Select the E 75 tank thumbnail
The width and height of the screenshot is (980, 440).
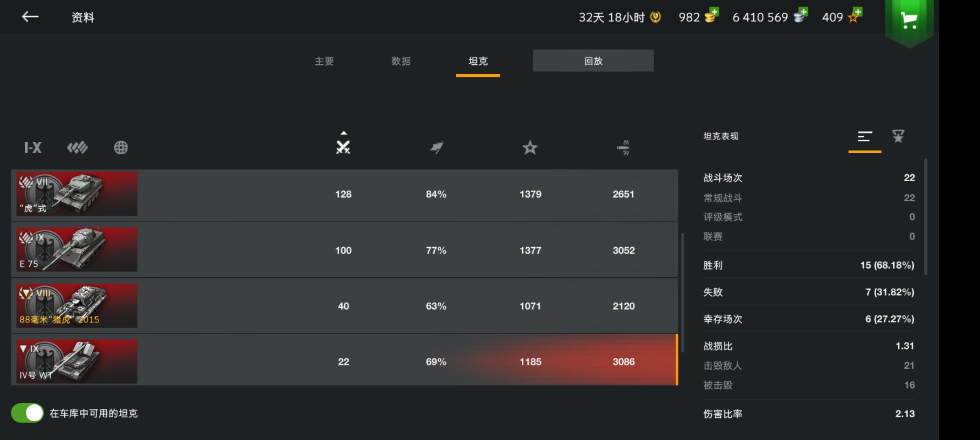(x=77, y=250)
